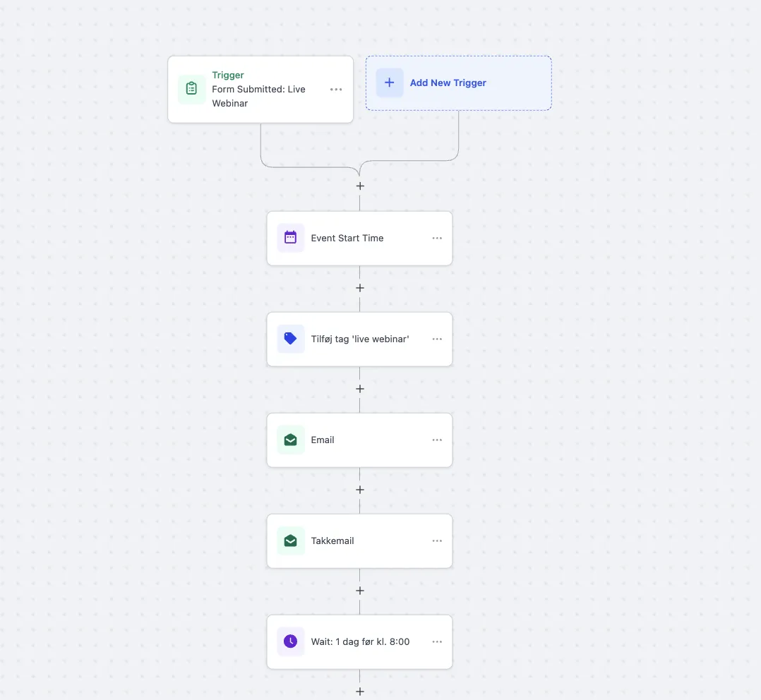Screen dimensions: 761x700
Task: Click the envelope icon on Takkemail step
Action: coord(290,541)
